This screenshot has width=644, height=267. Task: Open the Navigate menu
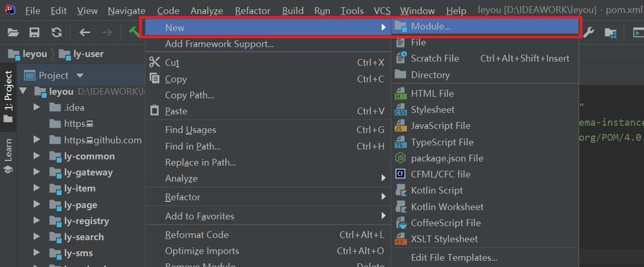126,11
